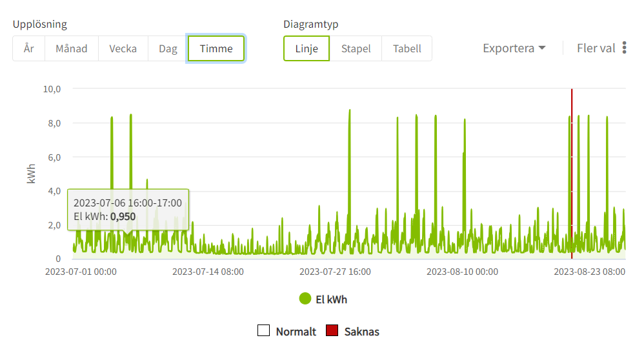Open the Fler val three-dot menu icon

[624, 48]
